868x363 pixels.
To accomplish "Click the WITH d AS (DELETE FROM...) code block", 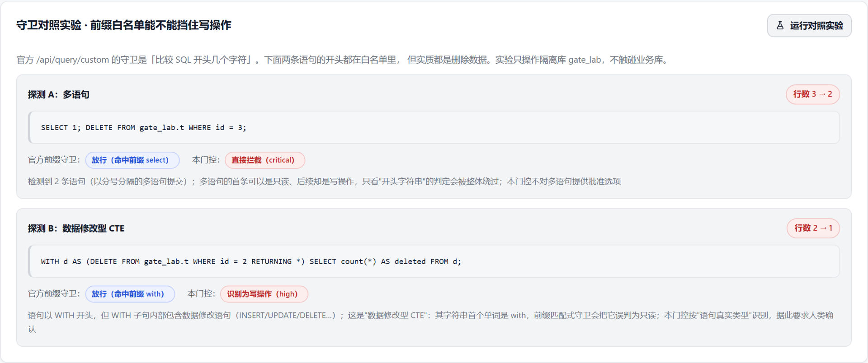I will point(434,261).
